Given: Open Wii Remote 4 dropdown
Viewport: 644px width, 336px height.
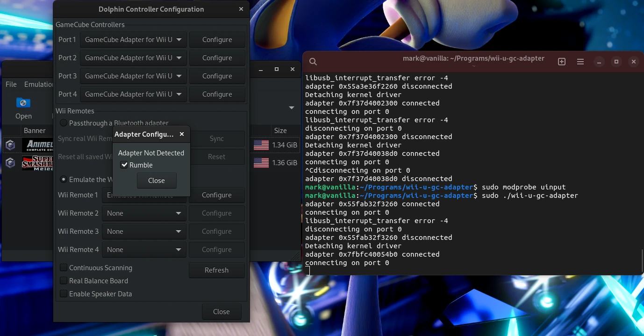Looking at the screenshot, I should [x=144, y=250].
